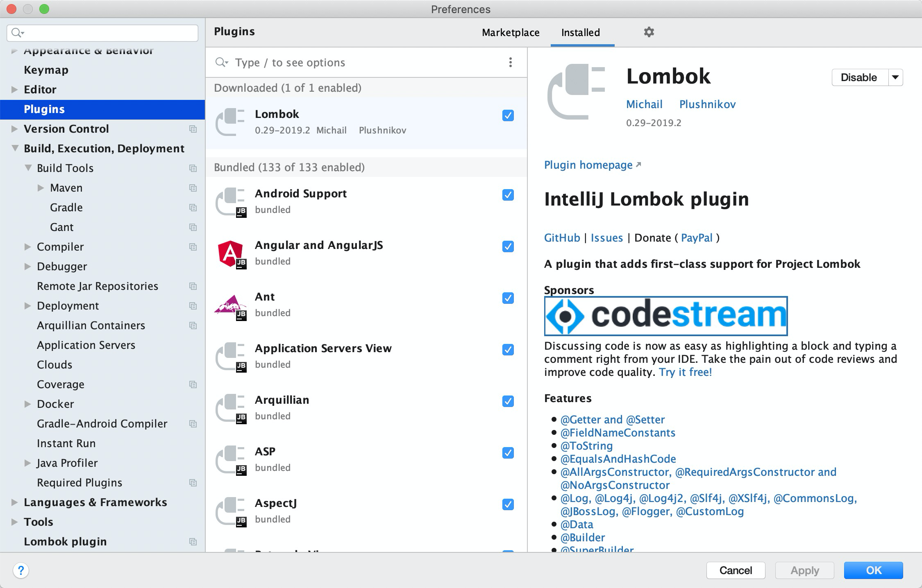This screenshot has width=922, height=588.
Task: Open plugin settings gear icon
Action: pyautogui.click(x=649, y=32)
